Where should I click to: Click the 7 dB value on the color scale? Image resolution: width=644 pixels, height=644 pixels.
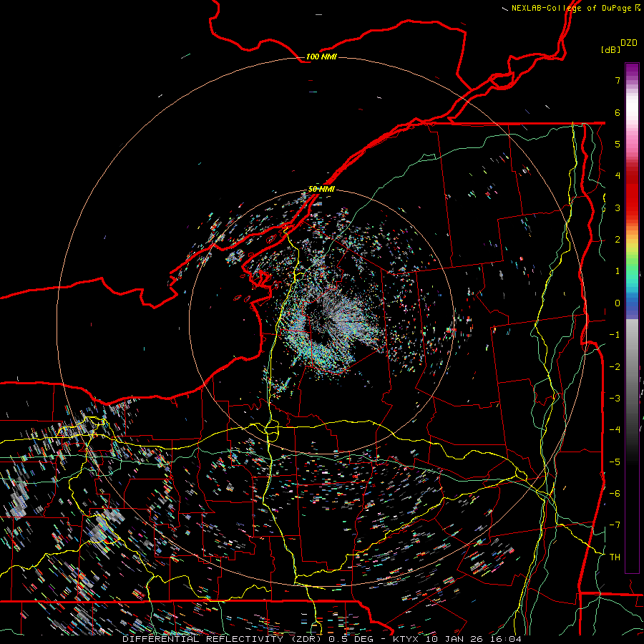click(618, 80)
